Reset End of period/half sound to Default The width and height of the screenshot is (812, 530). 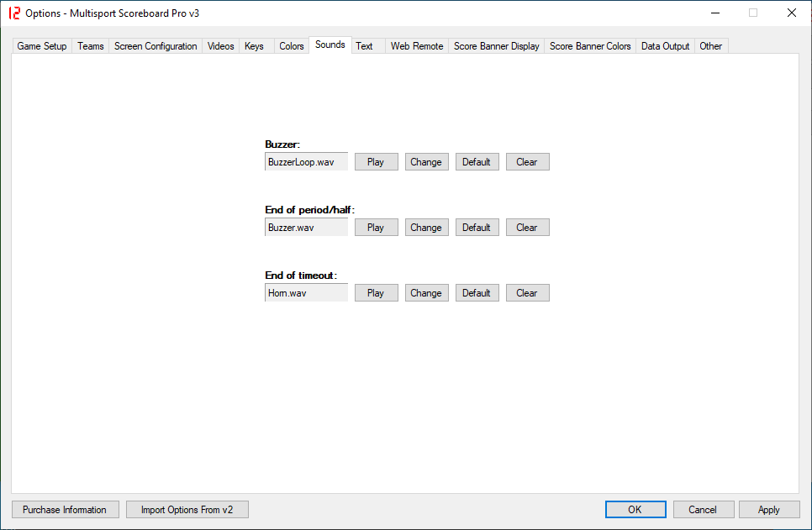(477, 228)
